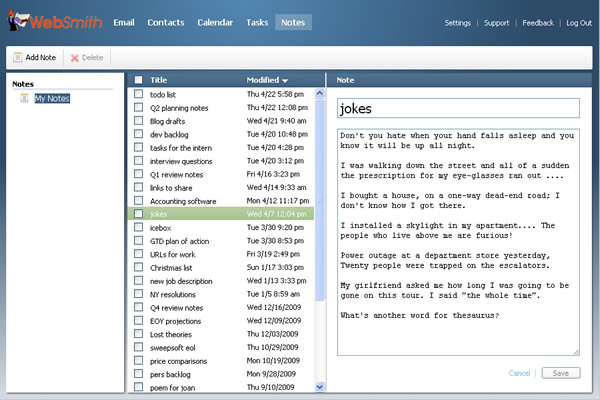Open the Contacts section
This screenshot has height=400, width=600.
tap(166, 22)
